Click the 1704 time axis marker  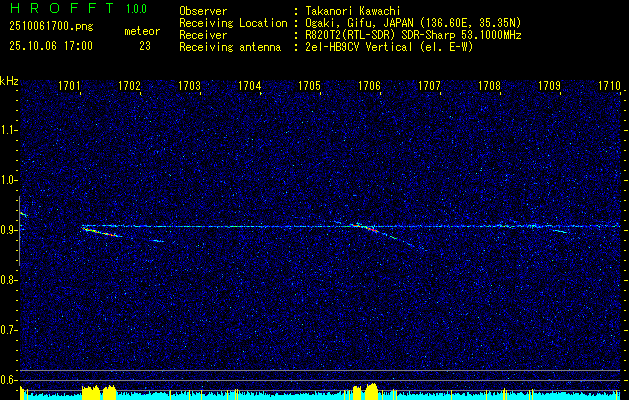(x=250, y=85)
